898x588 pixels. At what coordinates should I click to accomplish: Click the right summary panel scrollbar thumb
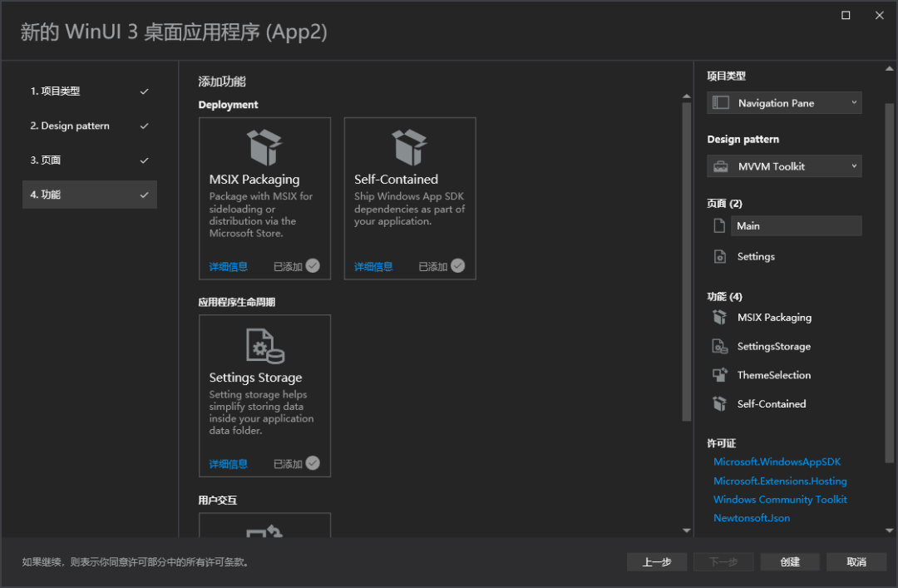[889, 283]
